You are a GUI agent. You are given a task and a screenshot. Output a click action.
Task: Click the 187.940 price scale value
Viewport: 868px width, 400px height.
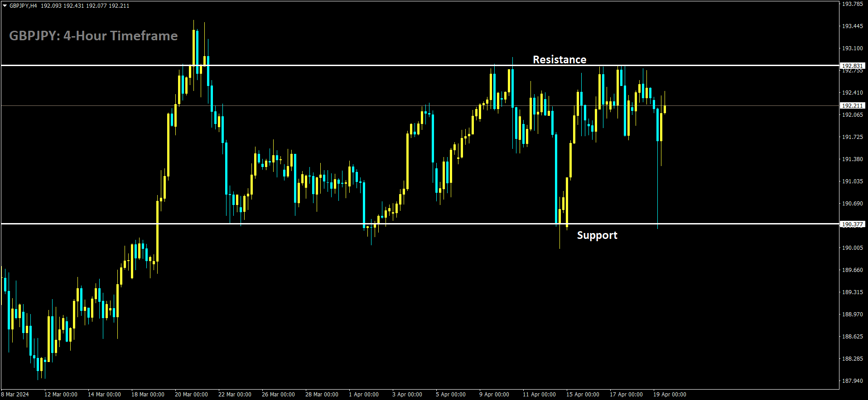click(852, 381)
